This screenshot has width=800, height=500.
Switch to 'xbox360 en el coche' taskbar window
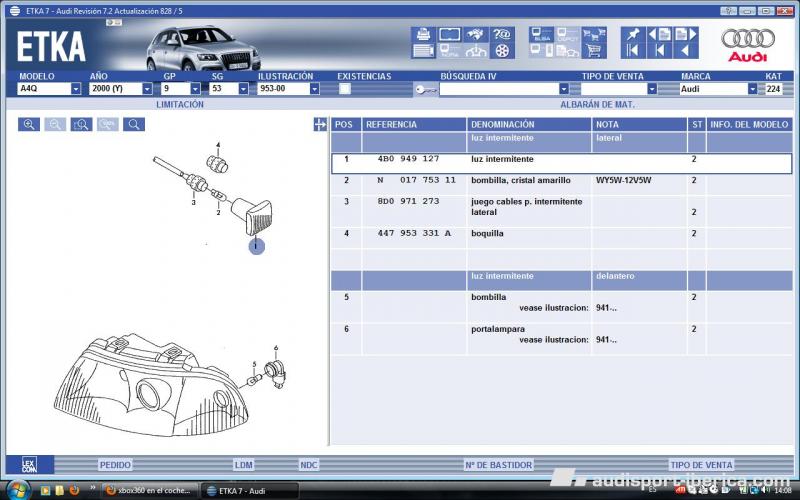click(149, 491)
